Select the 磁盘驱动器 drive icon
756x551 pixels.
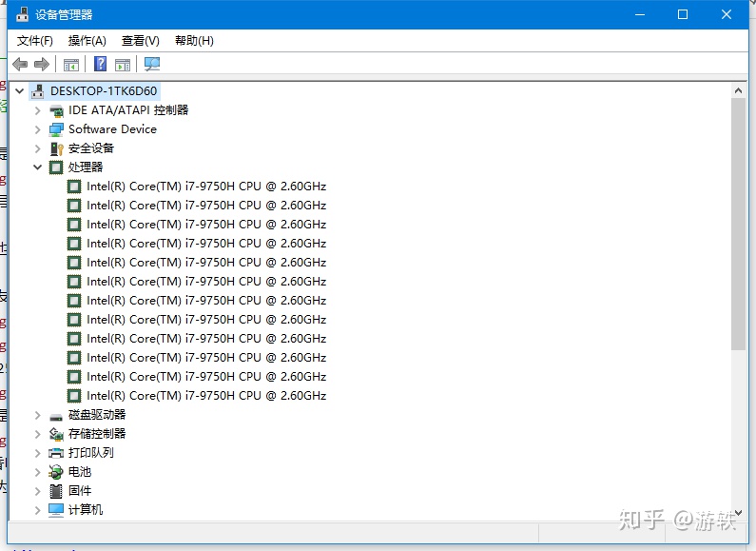[56, 417]
